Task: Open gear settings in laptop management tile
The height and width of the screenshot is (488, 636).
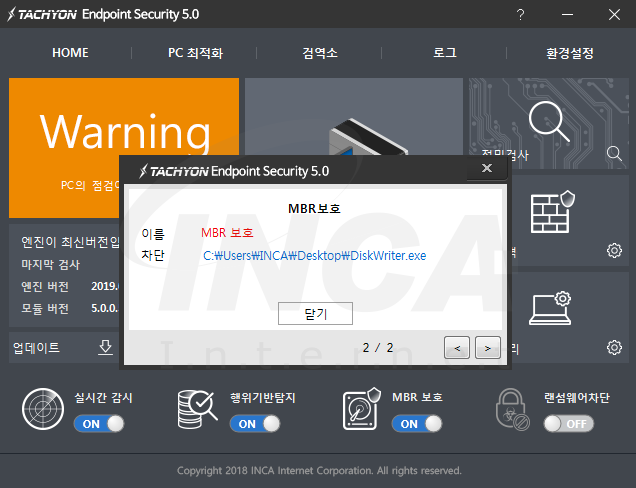Action: coord(614,347)
